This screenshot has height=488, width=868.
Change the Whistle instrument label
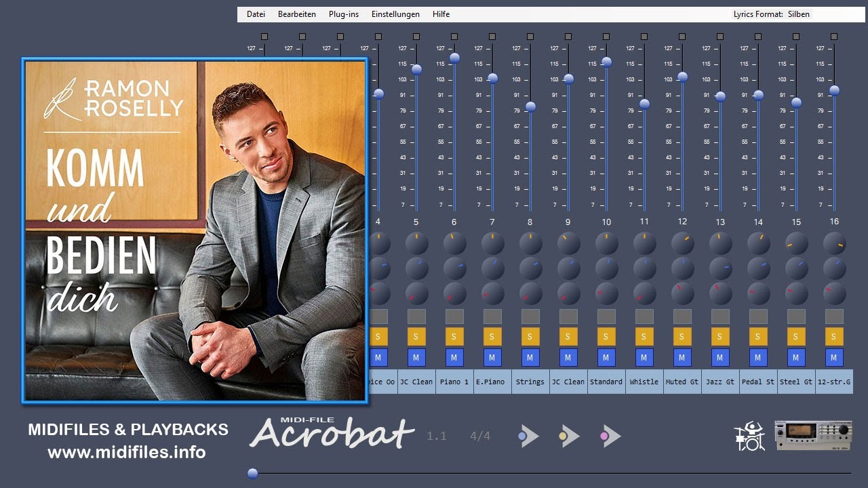pyautogui.click(x=644, y=382)
